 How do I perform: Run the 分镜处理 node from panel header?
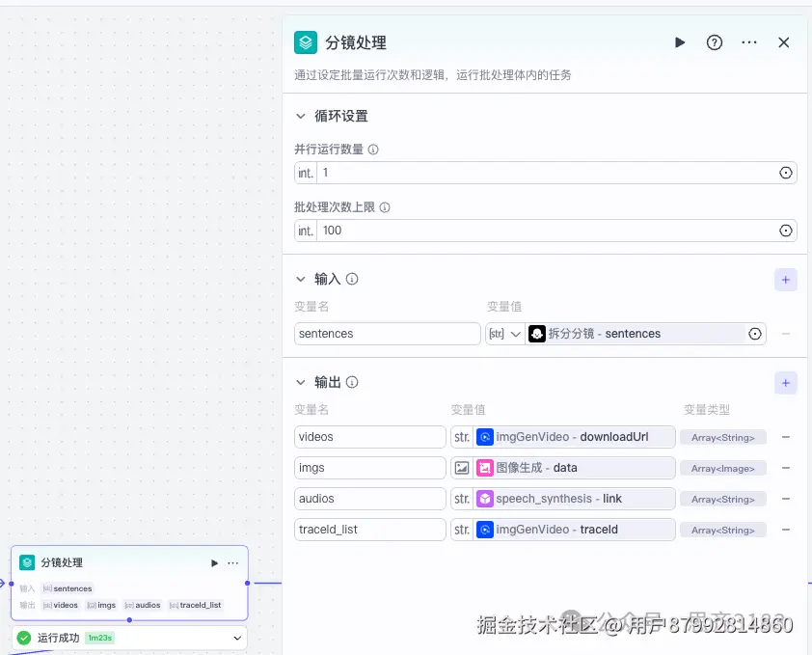[680, 42]
